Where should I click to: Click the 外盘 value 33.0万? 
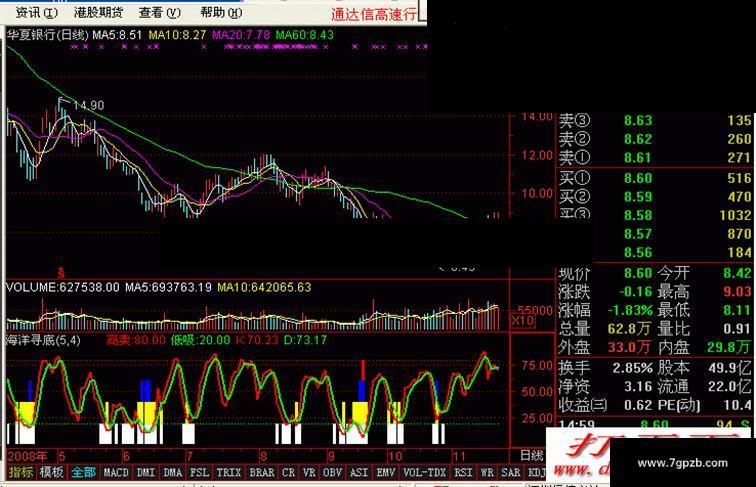point(630,347)
